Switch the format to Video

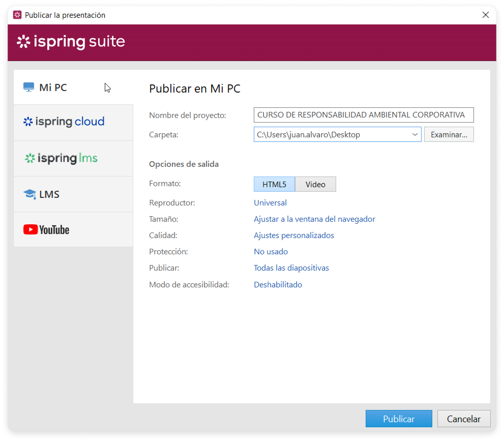[315, 184]
